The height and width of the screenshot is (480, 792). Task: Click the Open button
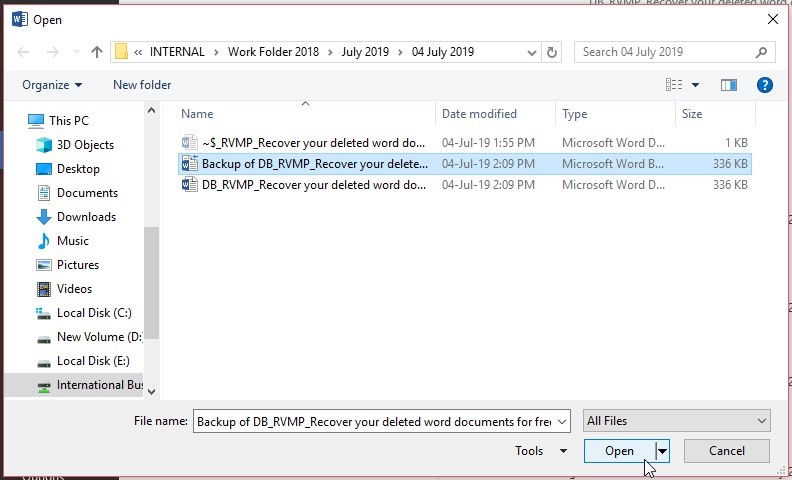pos(619,451)
